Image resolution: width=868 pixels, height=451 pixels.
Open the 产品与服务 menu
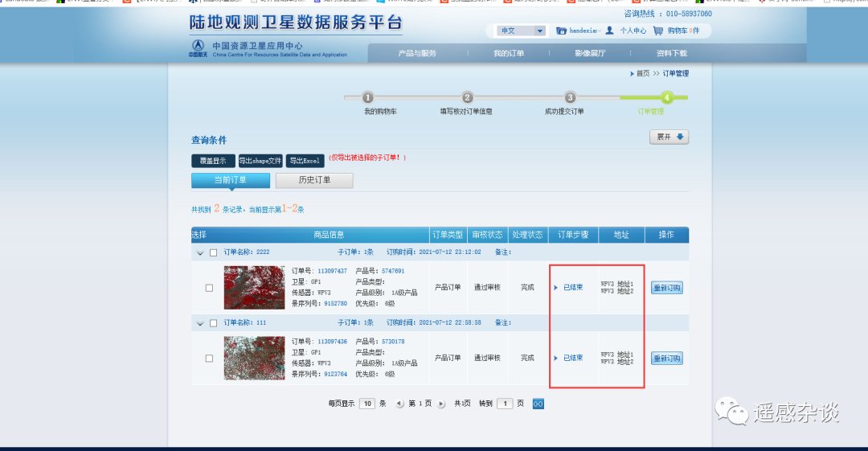417,53
